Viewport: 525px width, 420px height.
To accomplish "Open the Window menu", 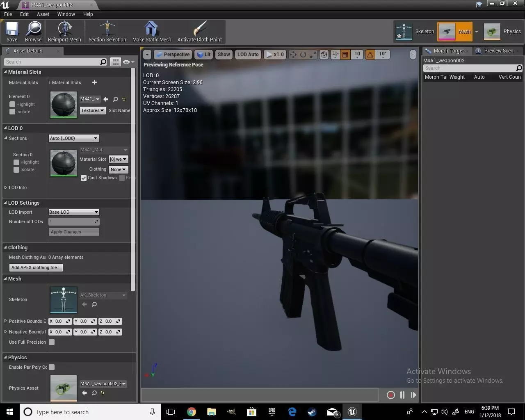I will (x=66, y=14).
